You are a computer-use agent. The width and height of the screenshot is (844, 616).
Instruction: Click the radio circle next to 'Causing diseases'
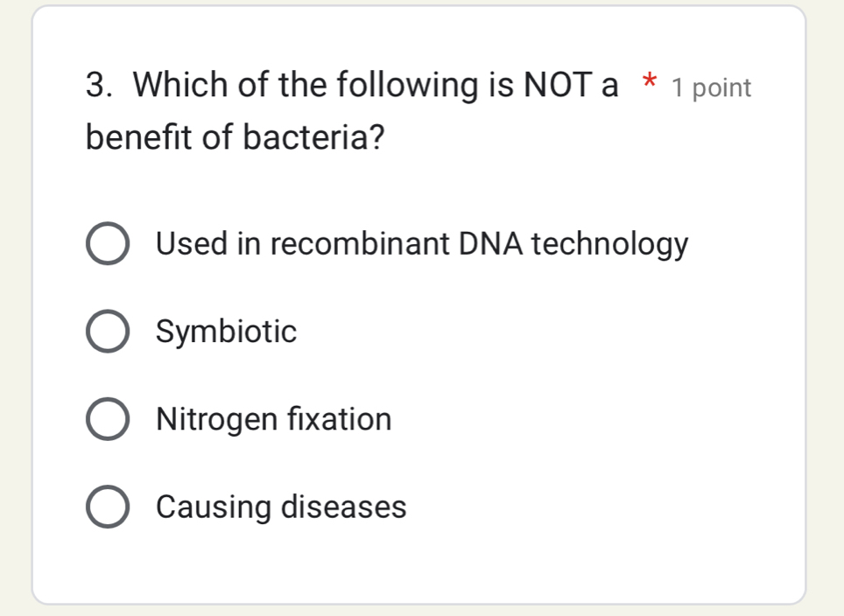tap(107, 506)
